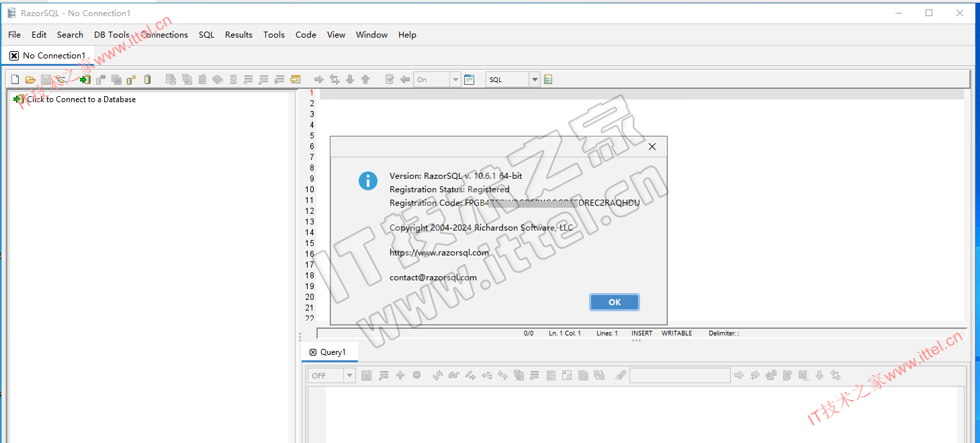The width and height of the screenshot is (980, 443).
Task: Open the https://www.razorsql.com link
Action: [x=439, y=253]
